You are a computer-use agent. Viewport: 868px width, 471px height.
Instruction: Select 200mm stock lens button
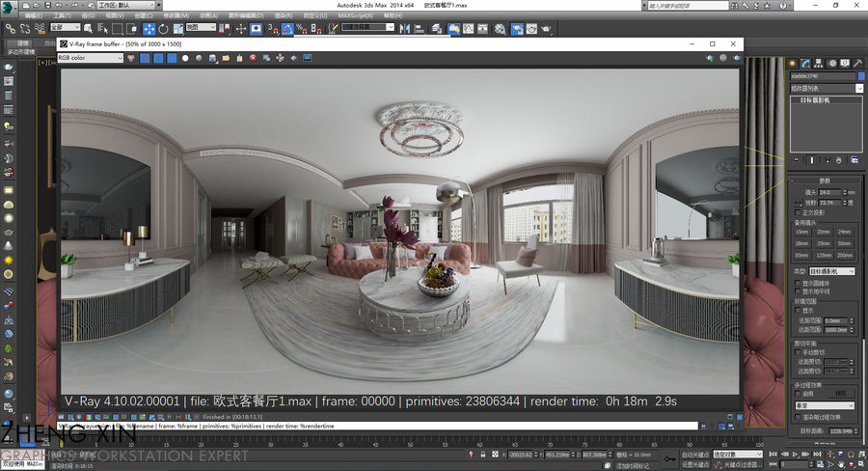click(844, 255)
